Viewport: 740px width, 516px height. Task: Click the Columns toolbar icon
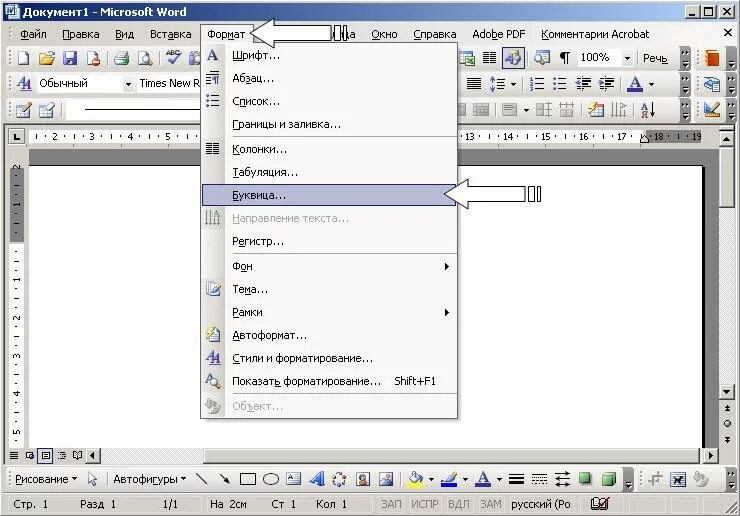489,58
